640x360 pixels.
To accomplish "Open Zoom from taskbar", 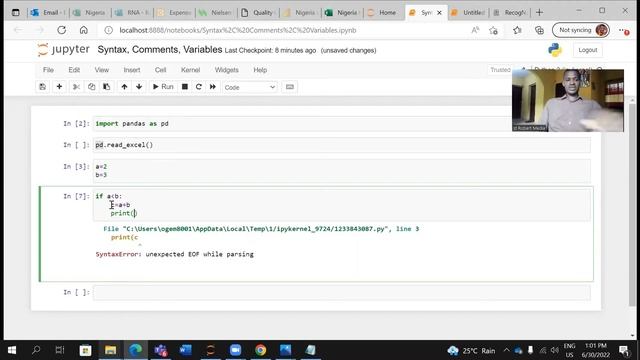I will click(x=235, y=350).
